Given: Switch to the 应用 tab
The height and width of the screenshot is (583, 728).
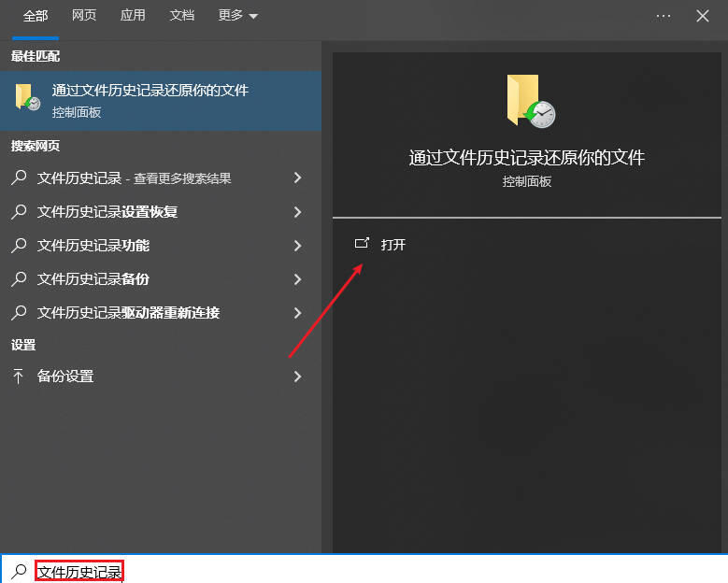Looking at the screenshot, I should [133, 15].
